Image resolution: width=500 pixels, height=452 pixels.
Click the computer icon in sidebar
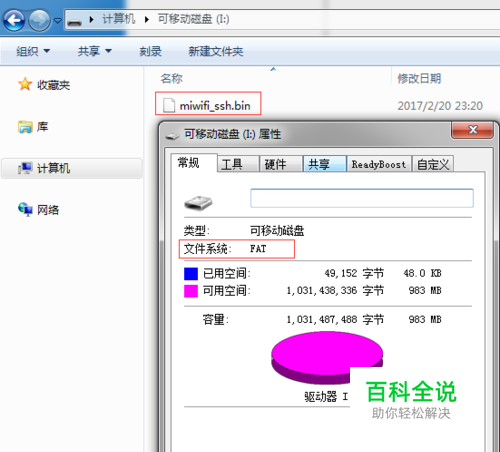25,168
